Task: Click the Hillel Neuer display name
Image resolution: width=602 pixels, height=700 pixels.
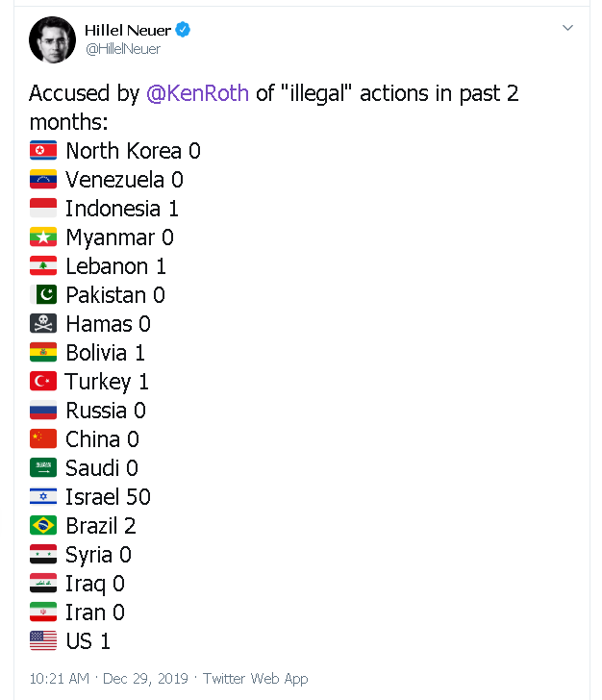Action: (127, 31)
